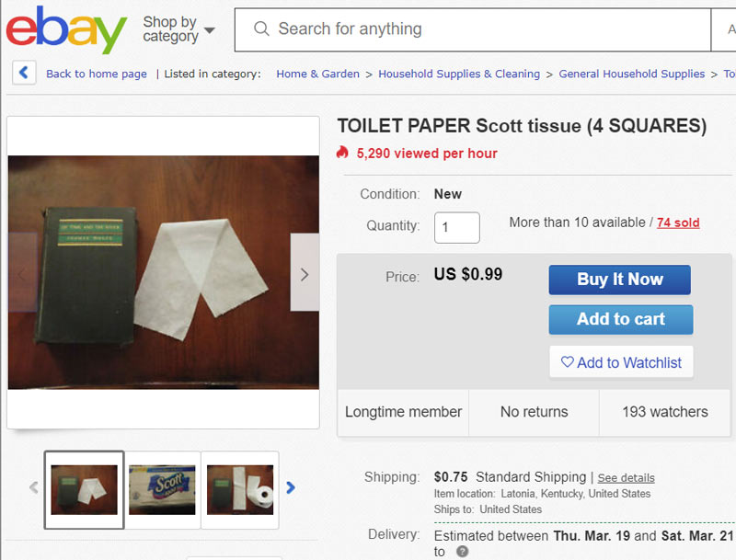736x560 pixels.
Task: Click the next arrow on the product photo
Action: [x=305, y=273]
